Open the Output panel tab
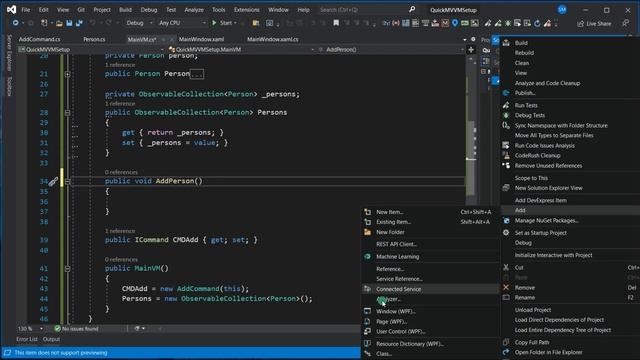 coord(51,339)
